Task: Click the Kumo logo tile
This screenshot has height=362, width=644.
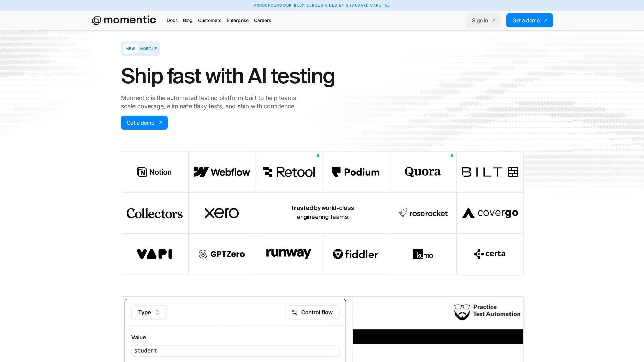Action: click(x=423, y=254)
